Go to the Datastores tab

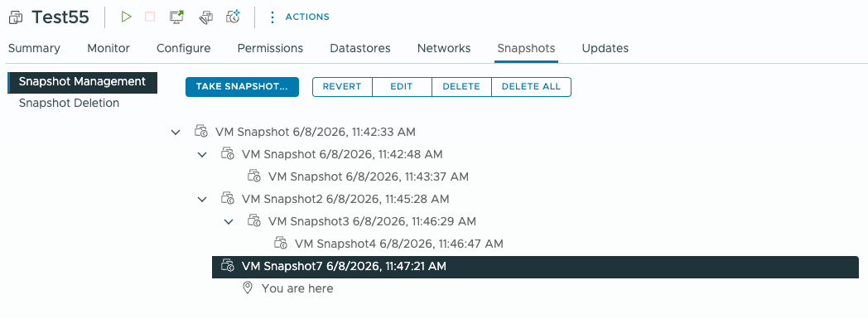(360, 48)
